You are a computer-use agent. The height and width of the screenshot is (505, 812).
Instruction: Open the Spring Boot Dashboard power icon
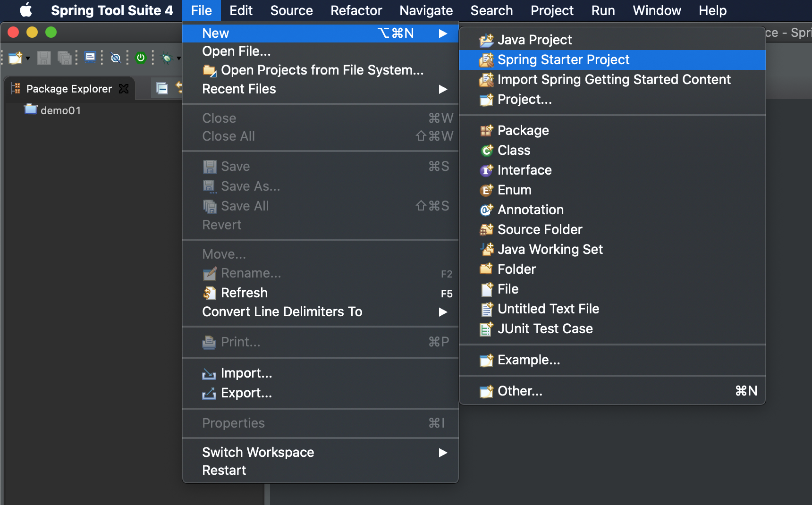click(x=141, y=58)
